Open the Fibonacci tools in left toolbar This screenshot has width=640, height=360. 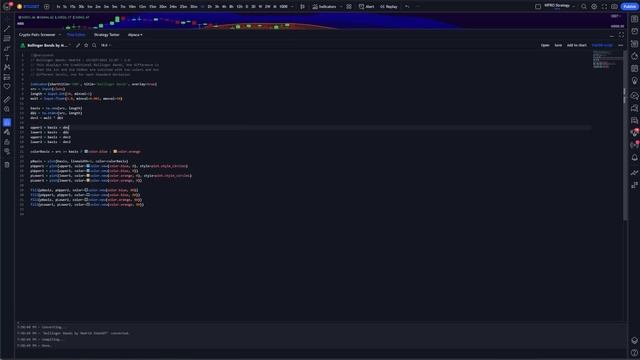[x=7, y=38]
